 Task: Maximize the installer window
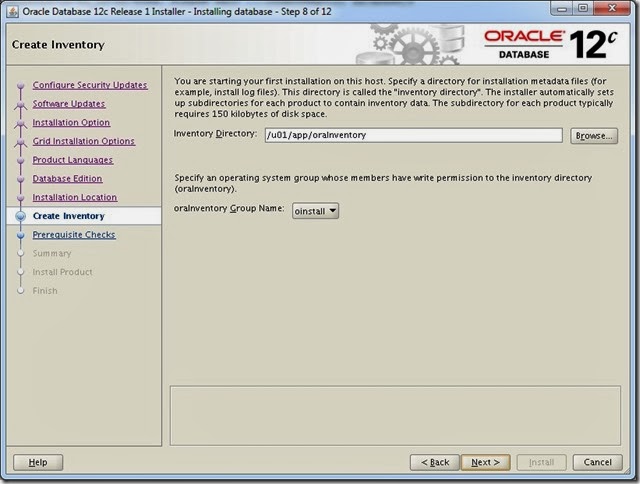(x=583, y=9)
